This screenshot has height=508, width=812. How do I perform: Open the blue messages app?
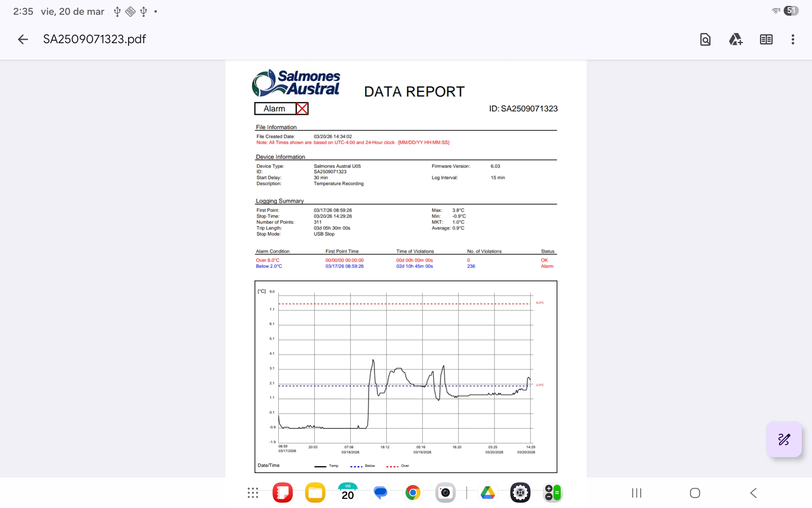pyautogui.click(x=380, y=492)
